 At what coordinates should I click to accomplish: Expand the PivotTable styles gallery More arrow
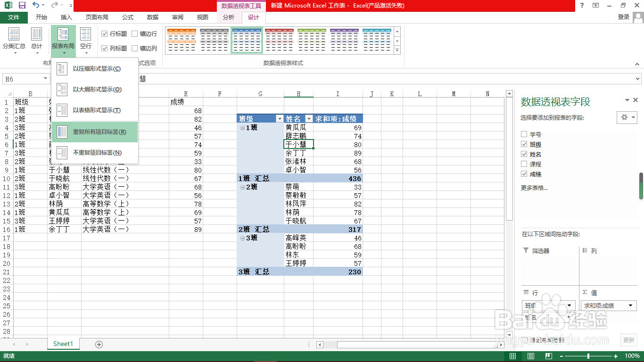pyautogui.click(x=397, y=50)
